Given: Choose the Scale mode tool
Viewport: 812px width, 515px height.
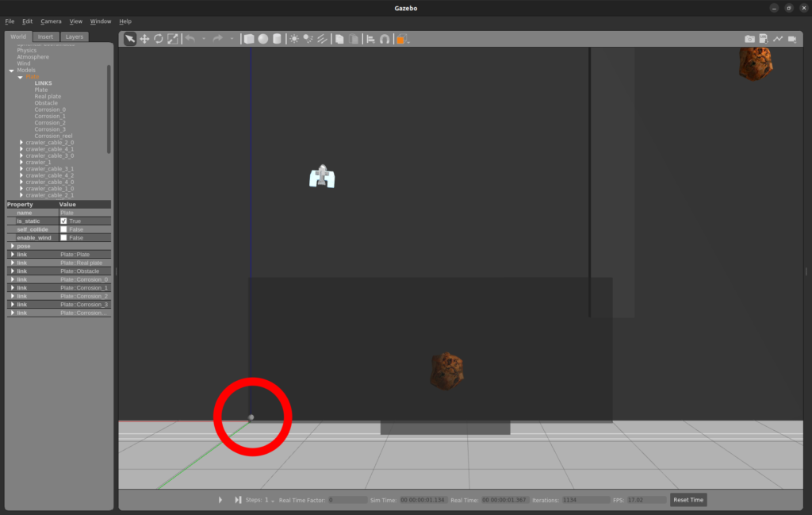Looking at the screenshot, I should 172,39.
